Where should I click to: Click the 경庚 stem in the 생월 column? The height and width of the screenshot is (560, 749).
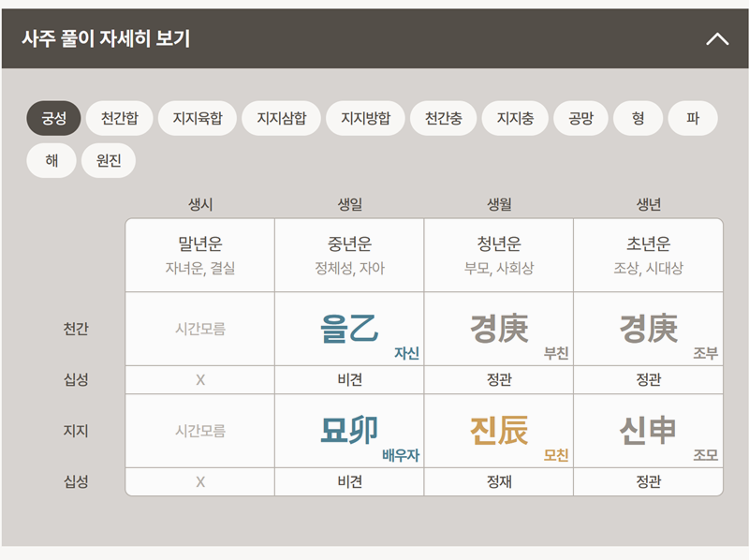pyautogui.click(x=499, y=329)
